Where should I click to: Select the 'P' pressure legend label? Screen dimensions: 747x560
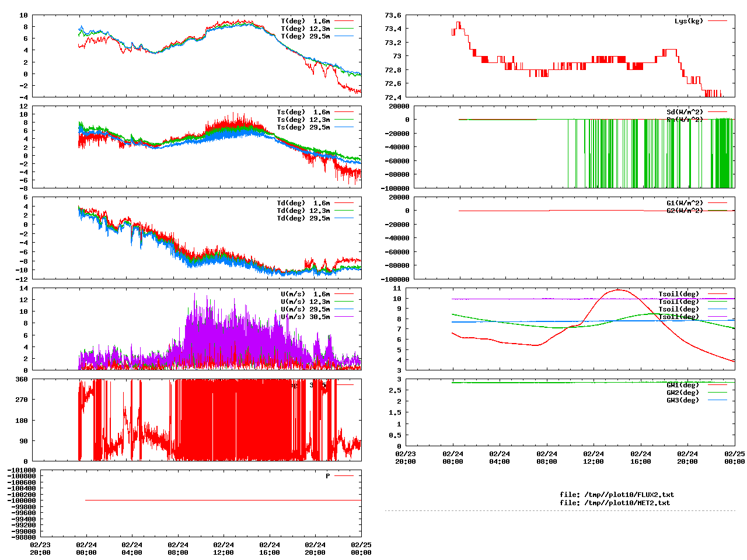(328, 476)
